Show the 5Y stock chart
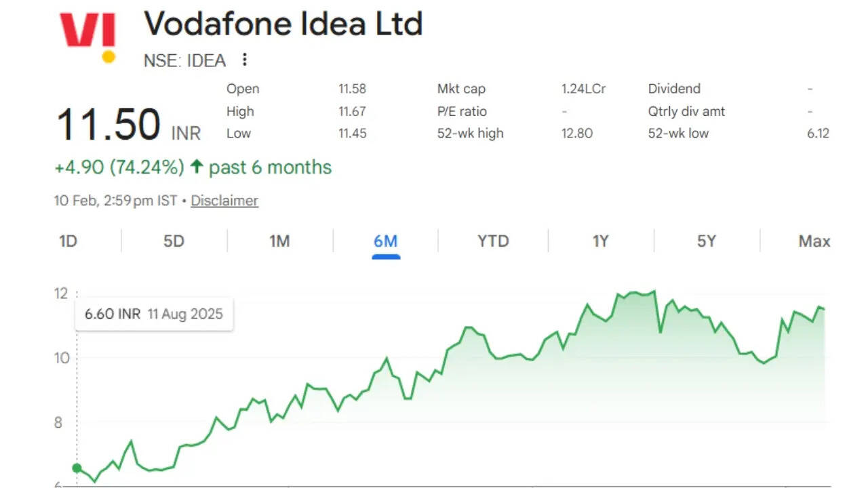 (x=707, y=241)
